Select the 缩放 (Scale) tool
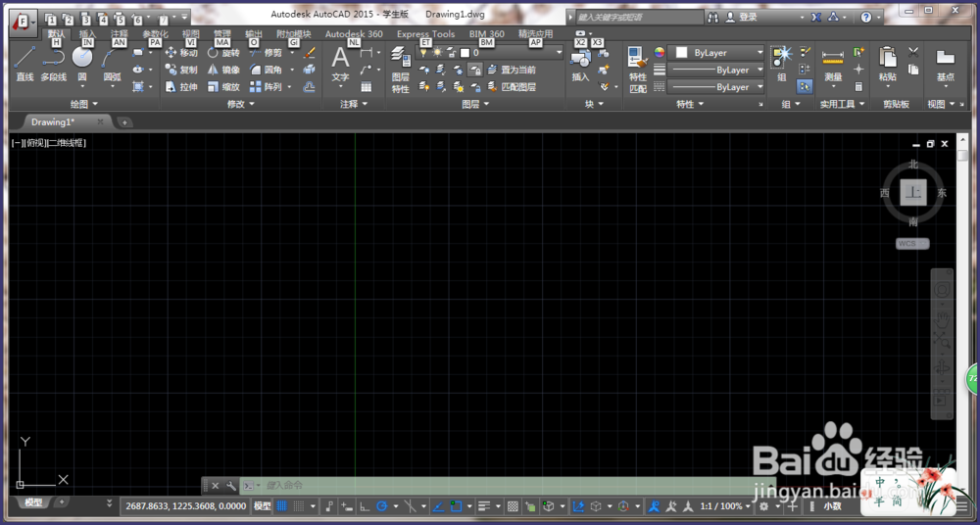 pyautogui.click(x=223, y=87)
